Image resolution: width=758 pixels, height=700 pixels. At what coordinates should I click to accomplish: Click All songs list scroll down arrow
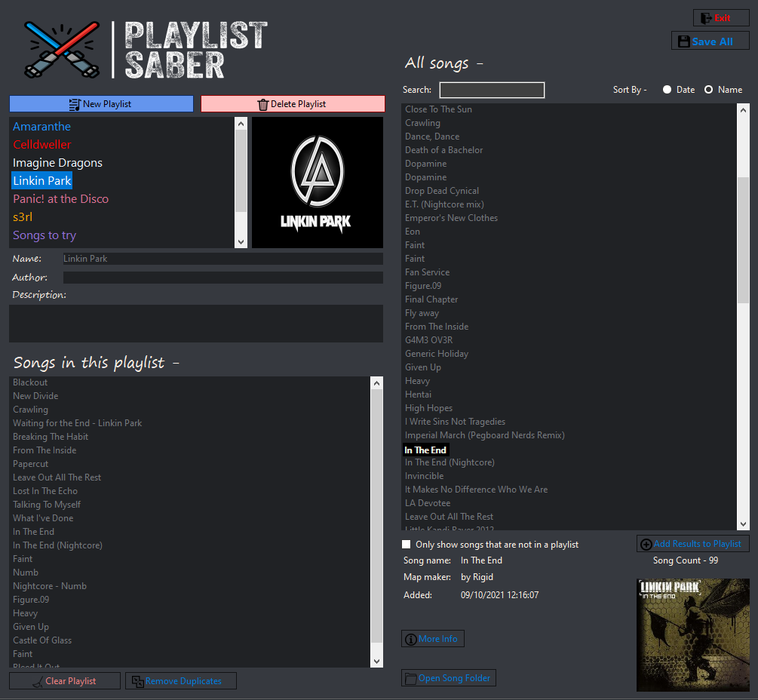click(743, 523)
